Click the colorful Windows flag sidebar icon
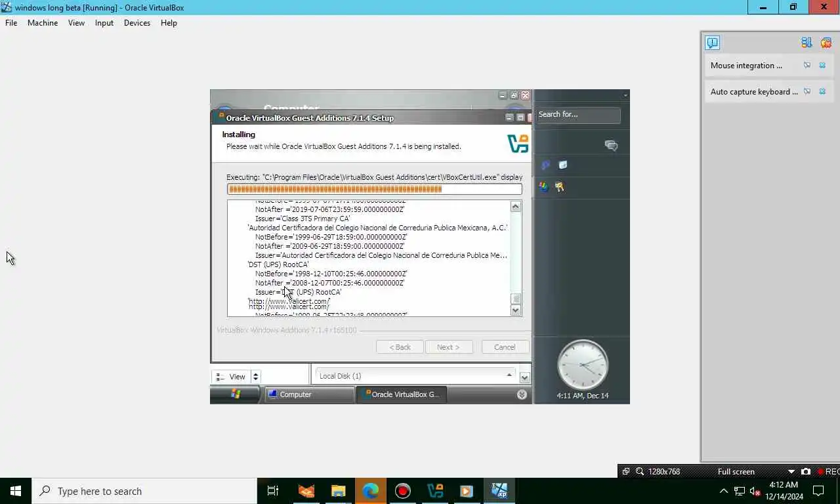Viewport: 840px width, 504px height. 543,186
